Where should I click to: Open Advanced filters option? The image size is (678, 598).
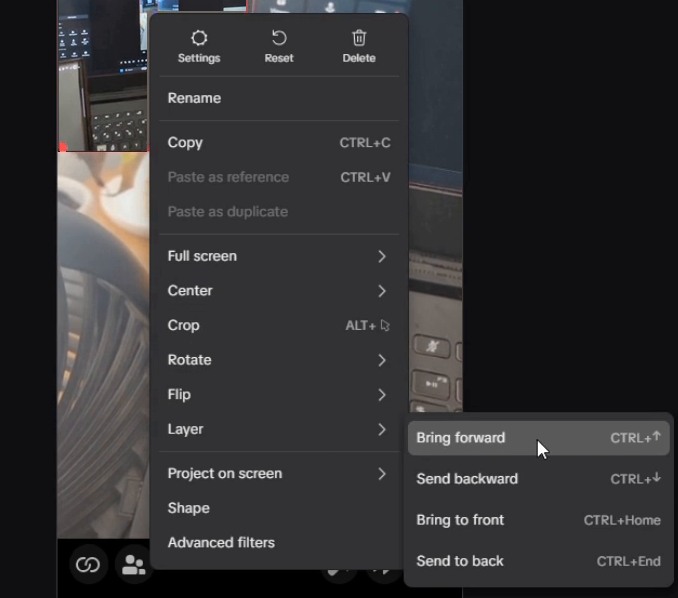pyautogui.click(x=279, y=543)
